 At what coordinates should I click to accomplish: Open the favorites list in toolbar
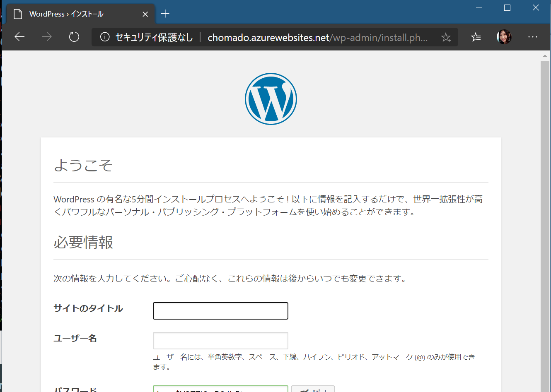pos(476,37)
